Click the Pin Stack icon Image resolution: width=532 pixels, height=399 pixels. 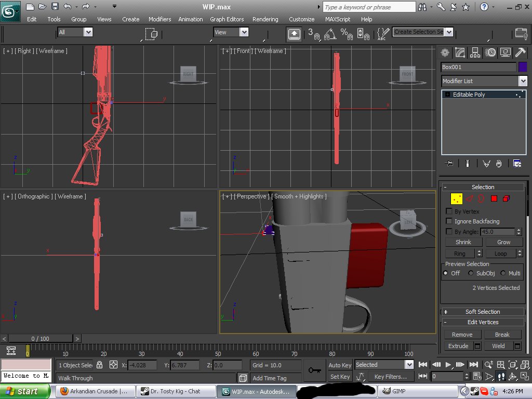(x=449, y=164)
